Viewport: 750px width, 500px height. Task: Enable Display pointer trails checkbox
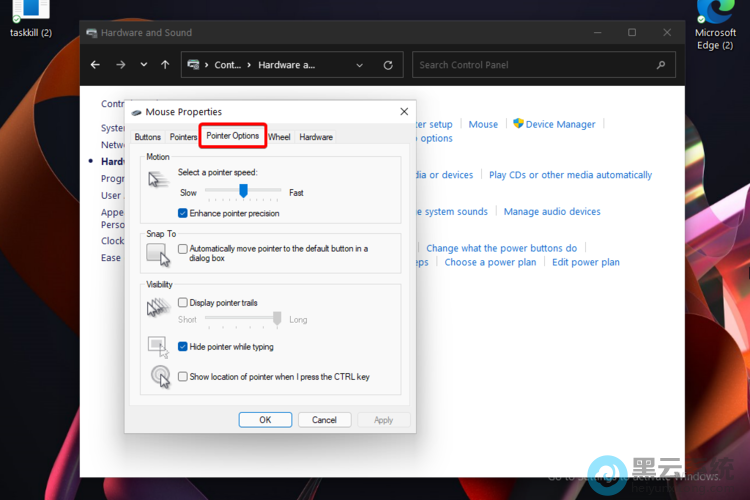[183, 302]
